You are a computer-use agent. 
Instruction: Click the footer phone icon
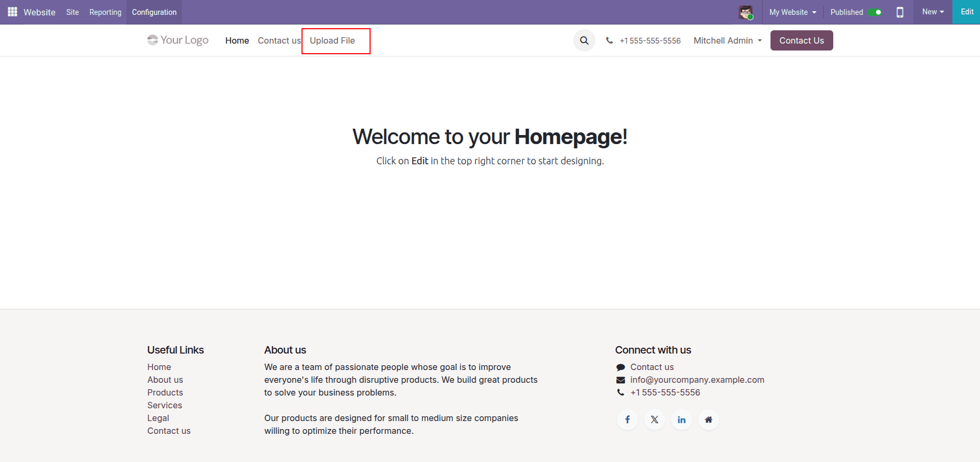tap(621, 392)
